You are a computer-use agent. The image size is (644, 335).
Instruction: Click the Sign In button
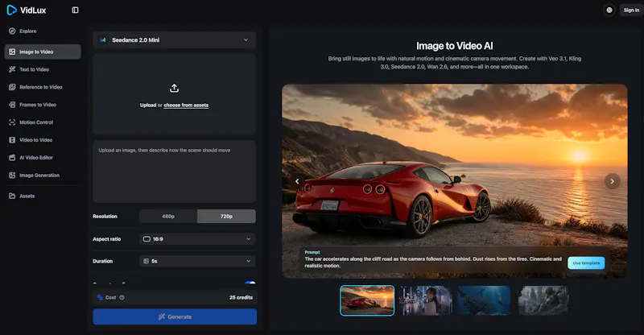[x=631, y=10]
